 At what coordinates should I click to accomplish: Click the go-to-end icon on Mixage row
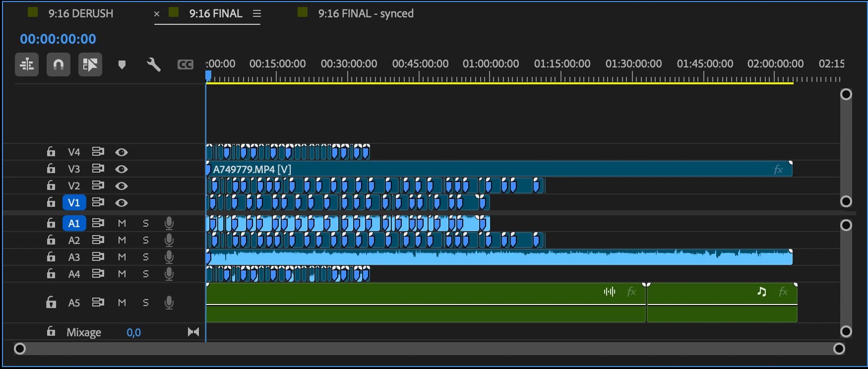pos(193,332)
